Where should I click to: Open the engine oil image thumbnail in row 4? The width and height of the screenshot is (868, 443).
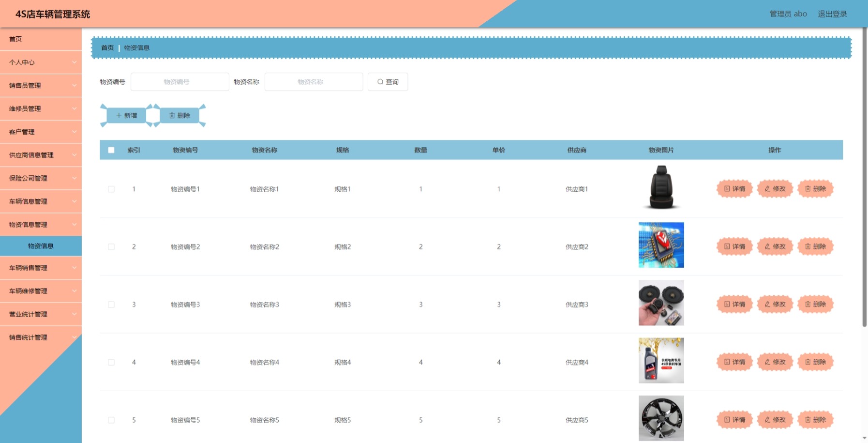(661, 361)
